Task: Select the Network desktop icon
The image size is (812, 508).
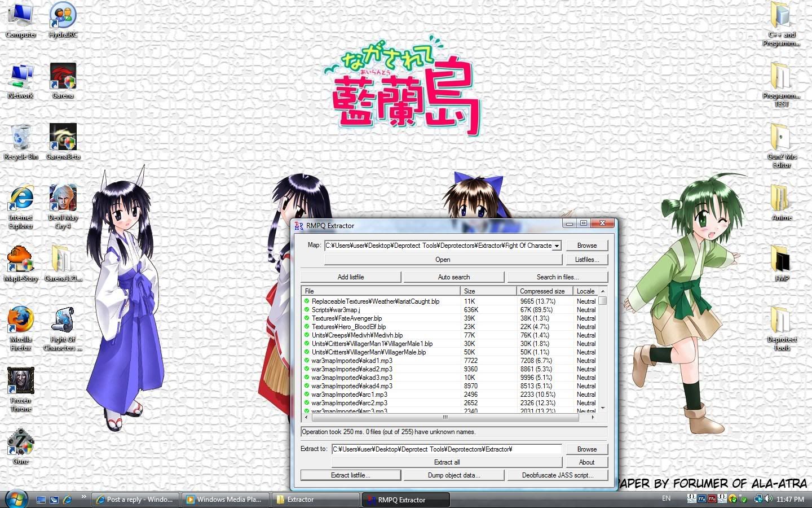Action: pos(21,81)
